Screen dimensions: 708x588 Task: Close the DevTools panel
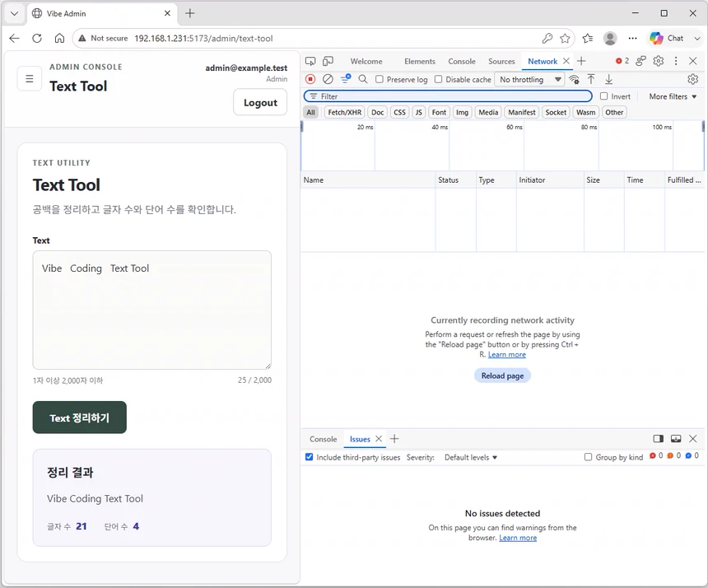[x=693, y=61]
